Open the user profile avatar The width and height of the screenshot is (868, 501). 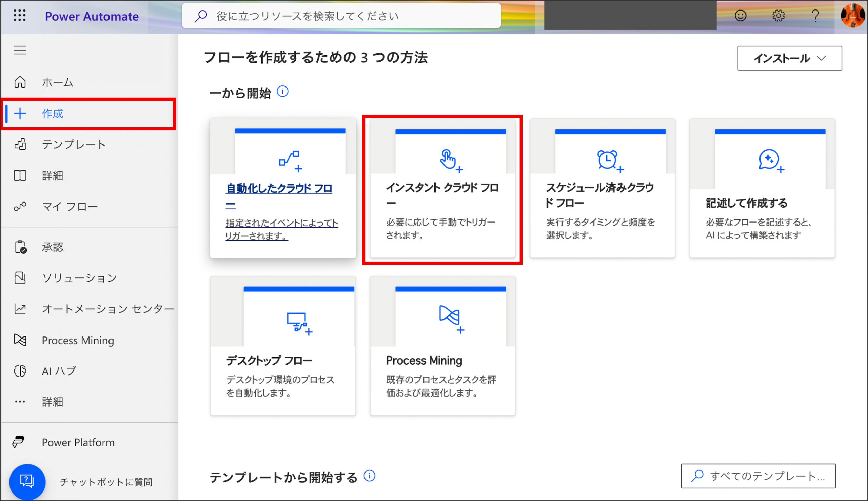click(852, 16)
